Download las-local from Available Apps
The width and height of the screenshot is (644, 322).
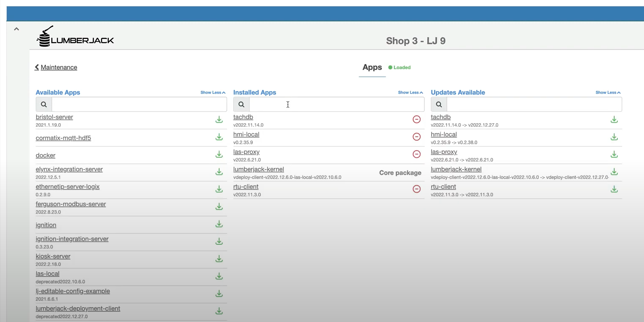(219, 276)
